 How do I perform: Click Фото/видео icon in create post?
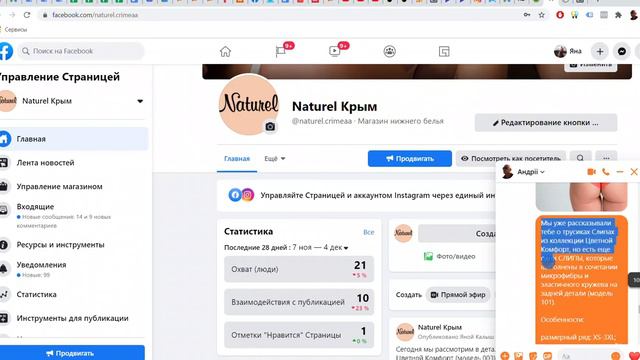tap(428, 256)
